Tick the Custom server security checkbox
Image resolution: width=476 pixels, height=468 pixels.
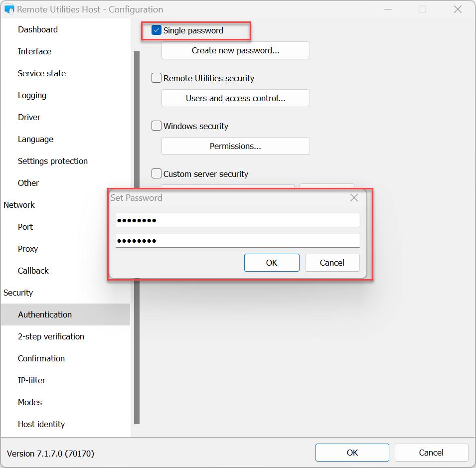tap(157, 174)
